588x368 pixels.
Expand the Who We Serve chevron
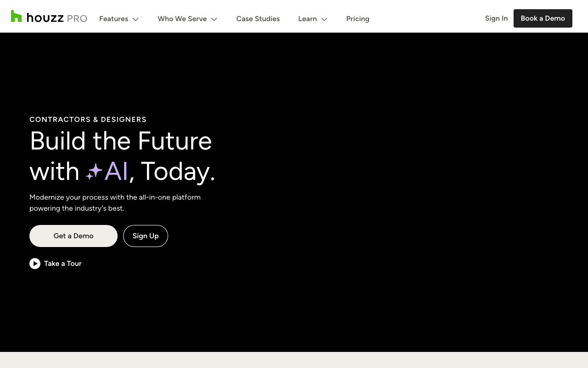pos(214,19)
